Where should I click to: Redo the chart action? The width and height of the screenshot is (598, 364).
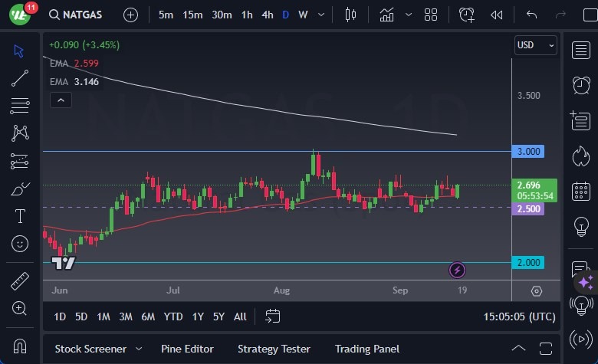560,15
